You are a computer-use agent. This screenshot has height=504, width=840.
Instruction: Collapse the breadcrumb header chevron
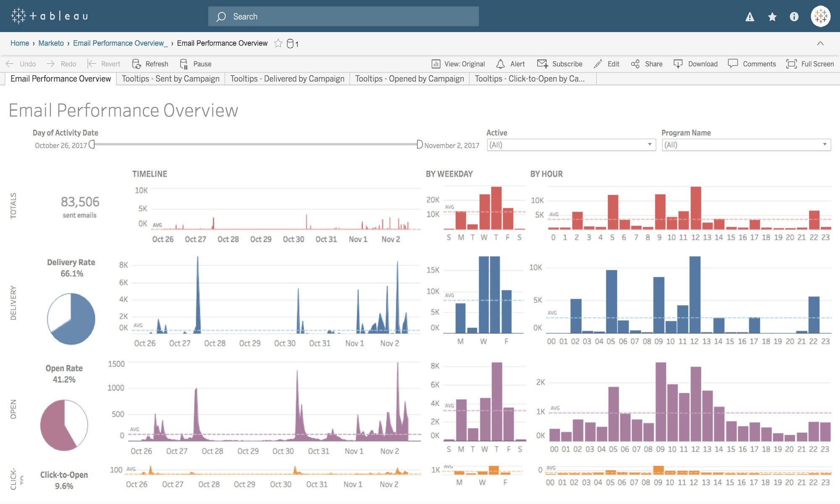point(820,43)
